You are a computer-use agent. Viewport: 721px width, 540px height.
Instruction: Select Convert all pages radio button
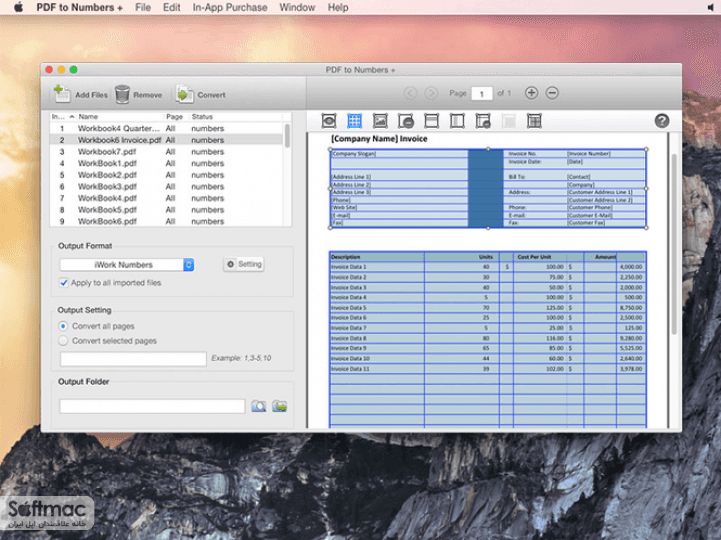click(x=63, y=326)
